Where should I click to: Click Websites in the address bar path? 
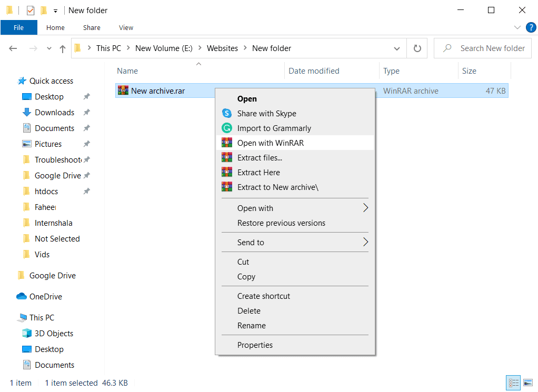(x=222, y=48)
